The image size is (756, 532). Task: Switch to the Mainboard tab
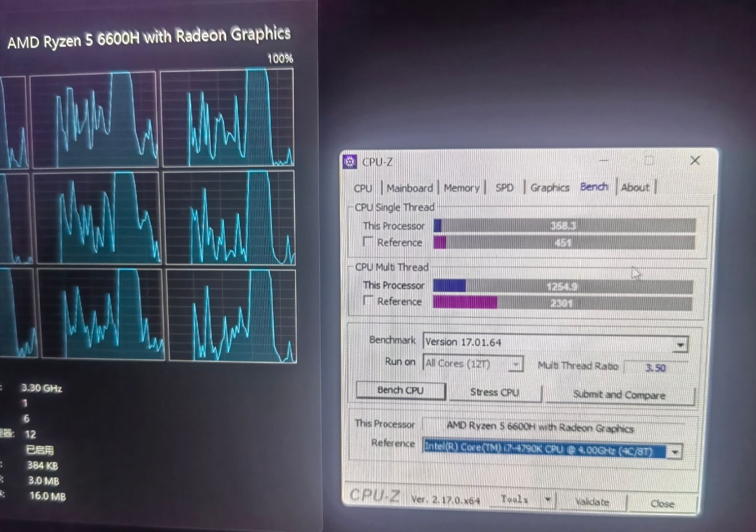click(409, 188)
